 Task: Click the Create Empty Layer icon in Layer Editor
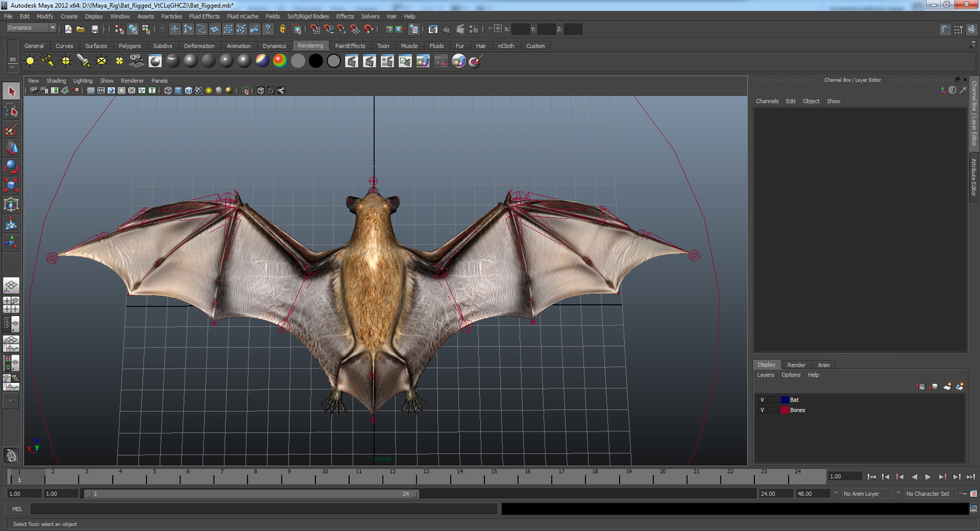[947, 386]
